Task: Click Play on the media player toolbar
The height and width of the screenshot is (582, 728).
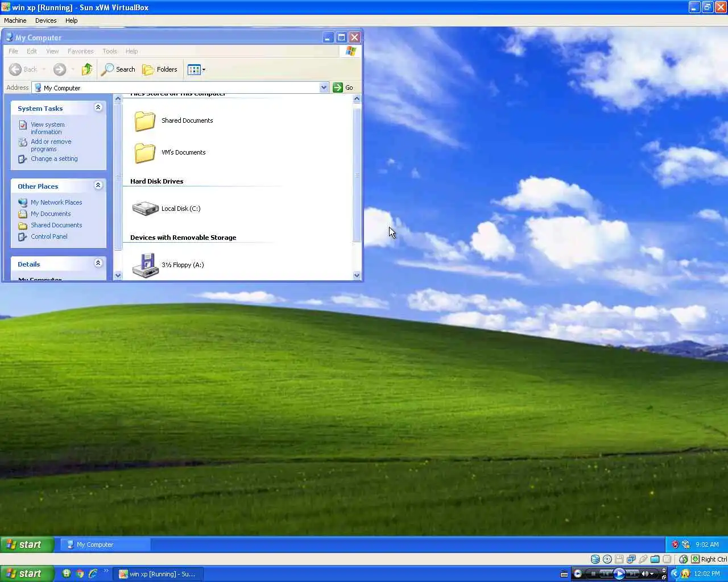Action: coord(619,573)
